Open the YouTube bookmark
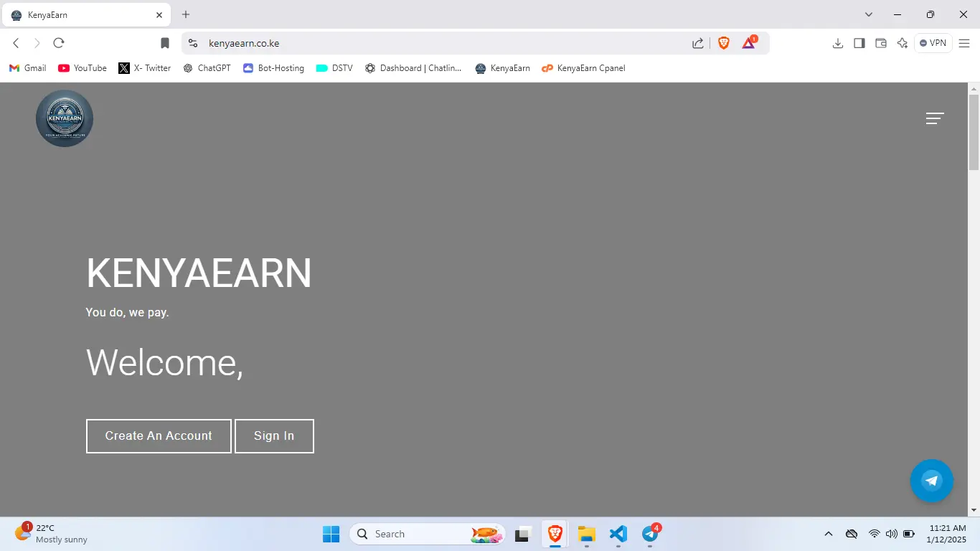The image size is (980, 551). point(83,68)
